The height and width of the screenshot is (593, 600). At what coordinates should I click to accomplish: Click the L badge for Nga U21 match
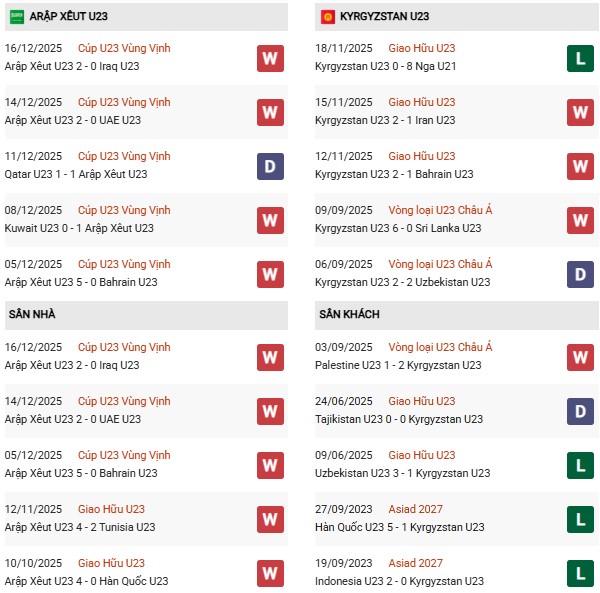(580, 59)
